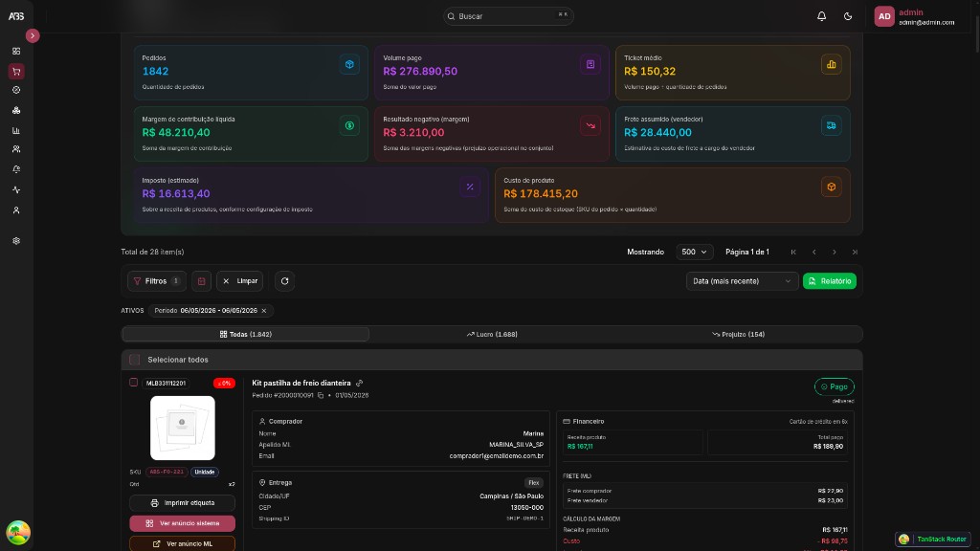This screenshot has height=551, width=980.
Task: Open the 500 items per page dropdown
Action: [x=694, y=252]
